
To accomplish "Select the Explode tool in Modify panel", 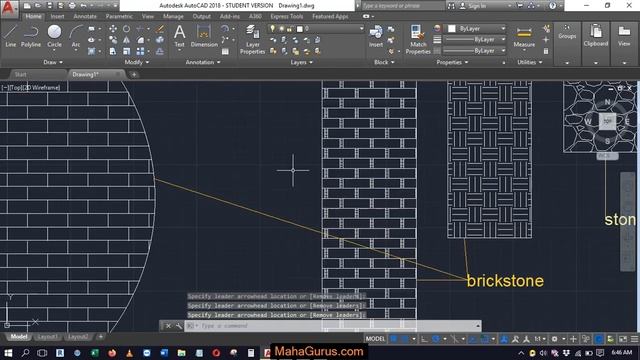I will [160, 40].
